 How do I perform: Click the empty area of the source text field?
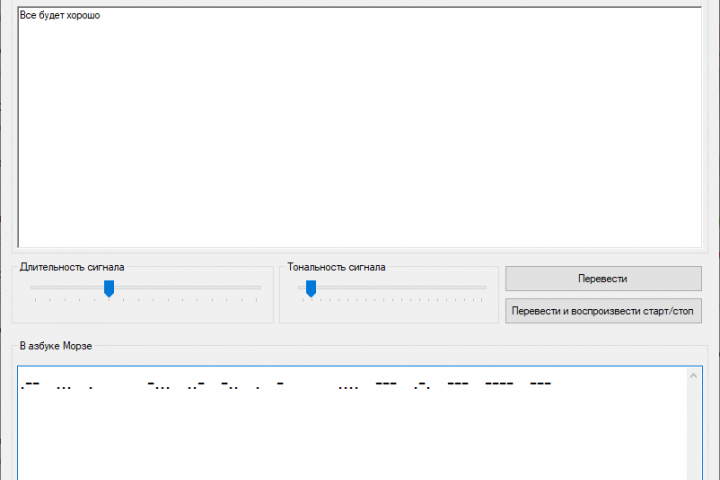tap(360, 133)
